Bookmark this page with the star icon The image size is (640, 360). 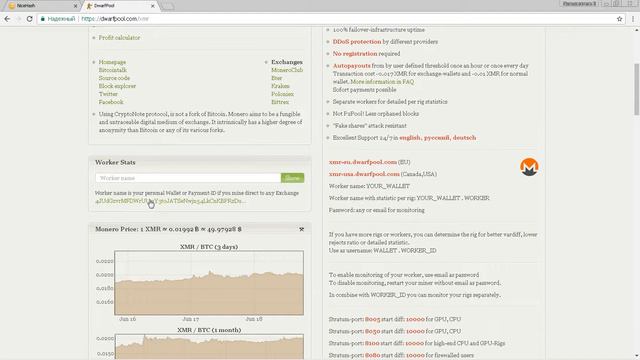coord(620,19)
